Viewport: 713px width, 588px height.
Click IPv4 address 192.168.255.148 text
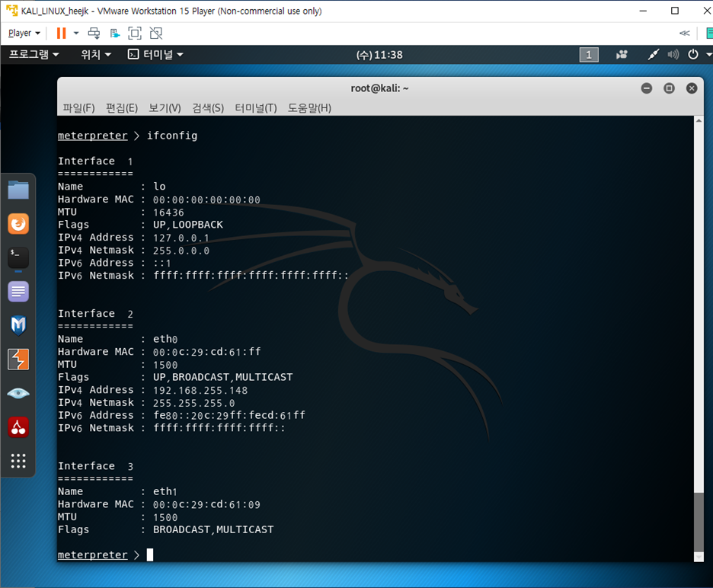(x=200, y=390)
